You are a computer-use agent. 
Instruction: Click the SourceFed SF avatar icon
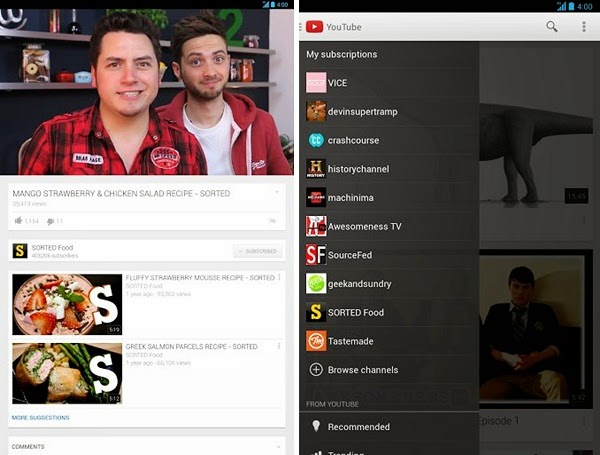click(316, 255)
